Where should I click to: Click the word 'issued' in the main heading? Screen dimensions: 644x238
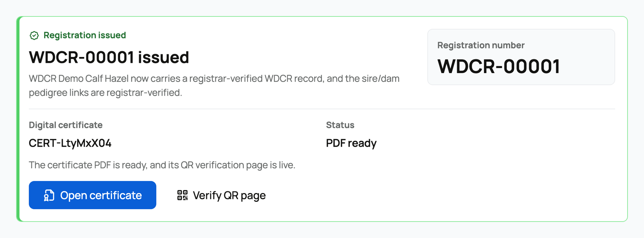(x=164, y=57)
